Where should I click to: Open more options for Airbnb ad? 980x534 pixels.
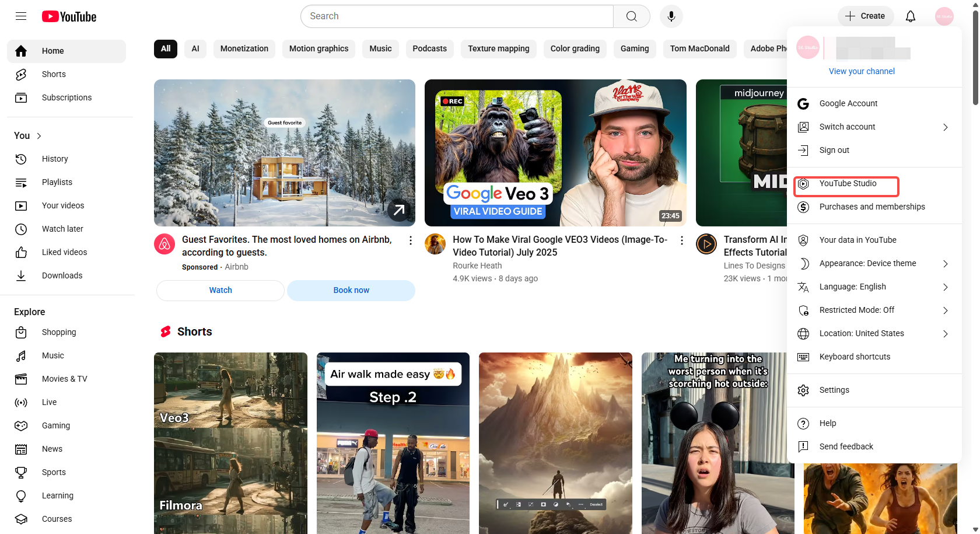[x=411, y=240]
